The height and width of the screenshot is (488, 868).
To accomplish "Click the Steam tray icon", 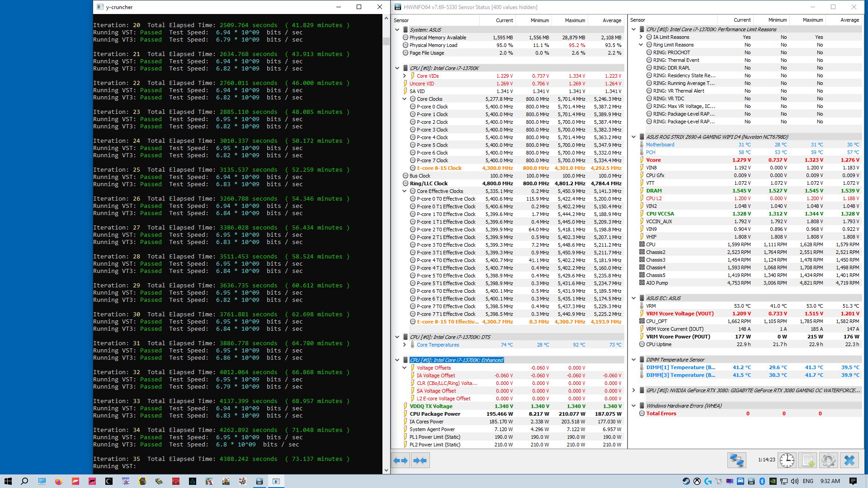I will pyautogui.click(x=686, y=481).
